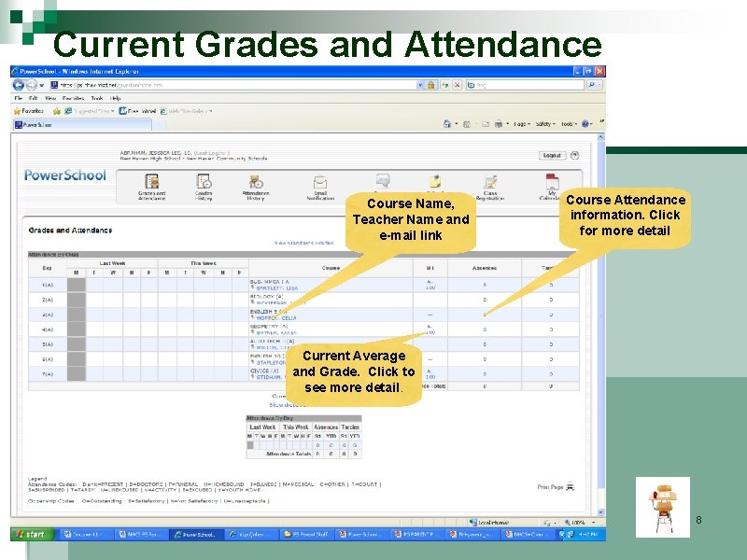The image size is (747, 560).
Task: Click the URL address field
Action: point(233,85)
